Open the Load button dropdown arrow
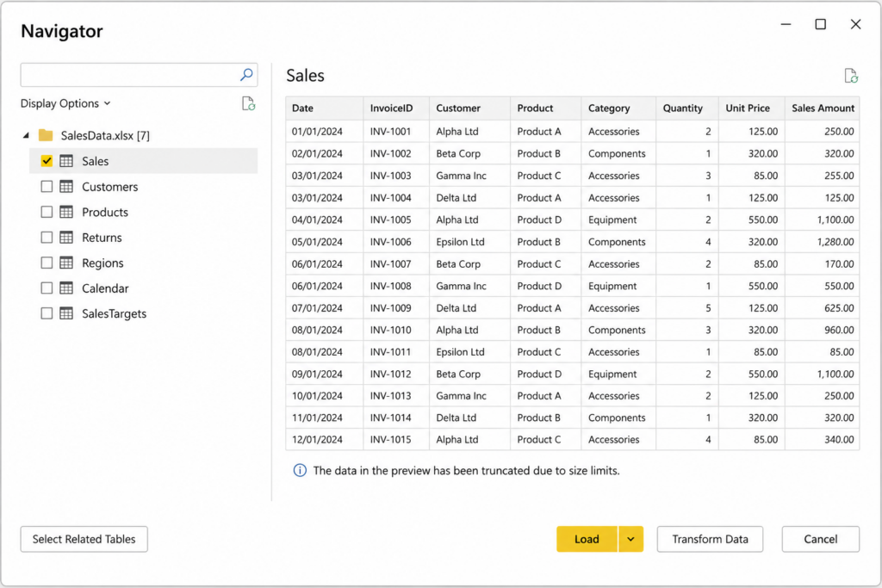The image size is (882, 588). [x=630, y=539]
